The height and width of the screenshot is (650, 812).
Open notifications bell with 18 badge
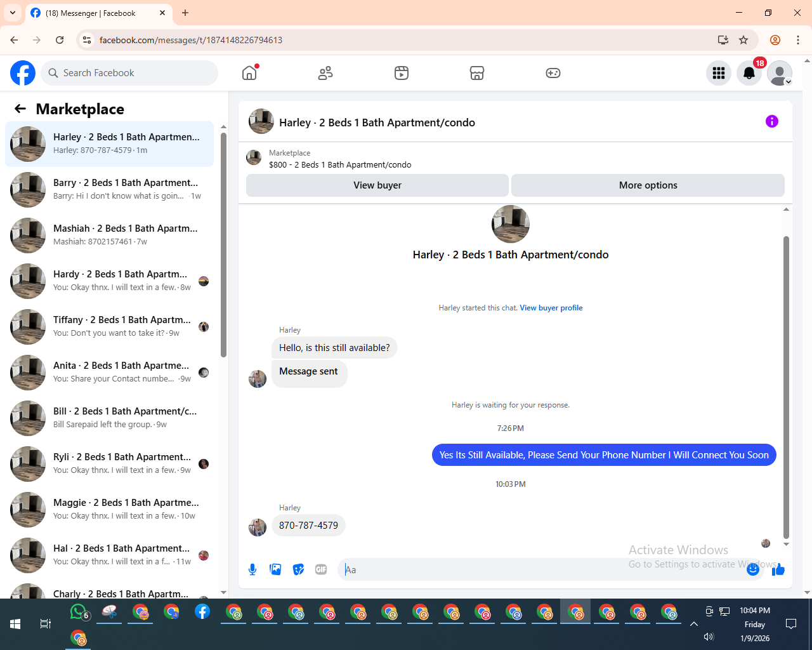[749, 73]
